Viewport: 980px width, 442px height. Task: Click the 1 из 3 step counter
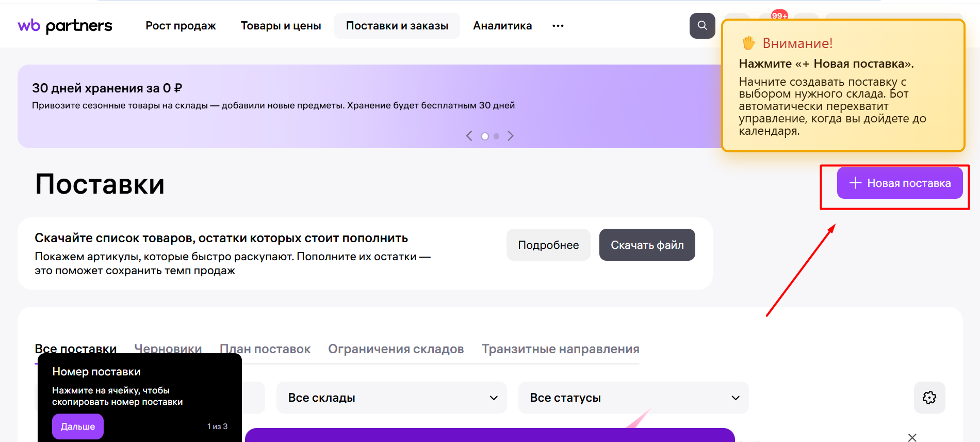[217, 427]
